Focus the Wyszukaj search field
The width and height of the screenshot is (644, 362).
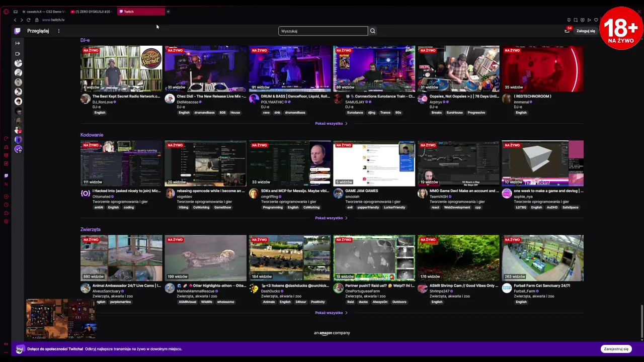pyautogui.click(x=323, y=31)
